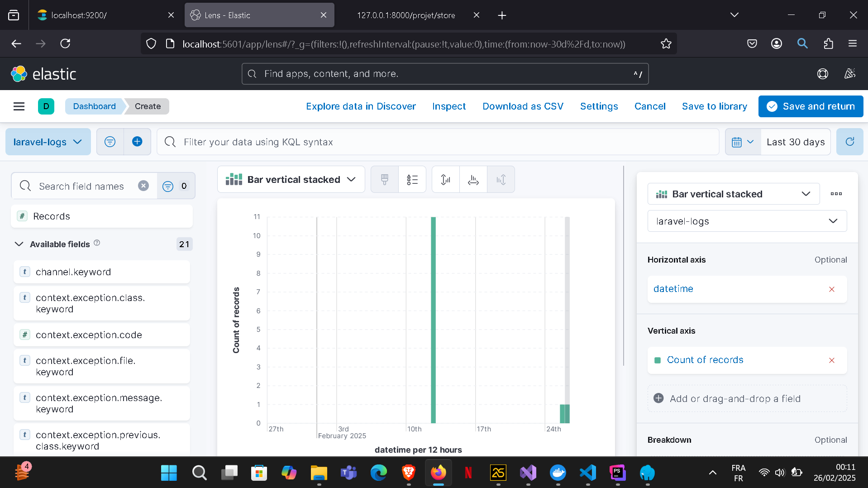Remove Count of records from vertical axis
Image resolution: width=868 pixels, height=488 pixels.
(832, 360)
